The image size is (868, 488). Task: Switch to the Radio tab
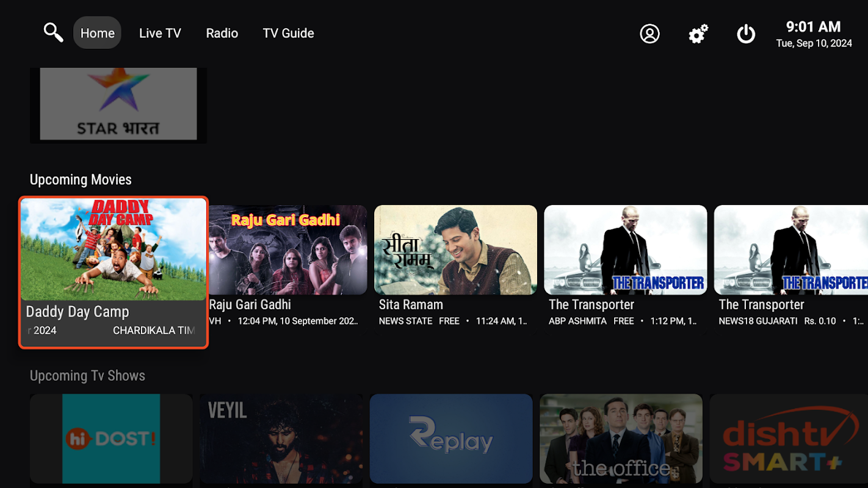(x=222, y=33)
